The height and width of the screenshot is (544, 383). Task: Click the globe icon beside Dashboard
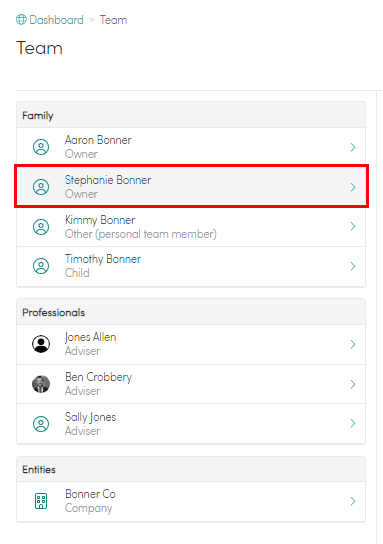pyautogui.click(x=21, y=20)
